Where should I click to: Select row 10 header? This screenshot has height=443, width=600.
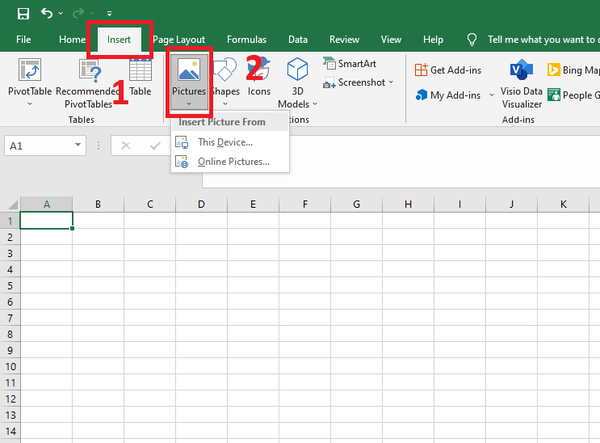click(10, 366)
